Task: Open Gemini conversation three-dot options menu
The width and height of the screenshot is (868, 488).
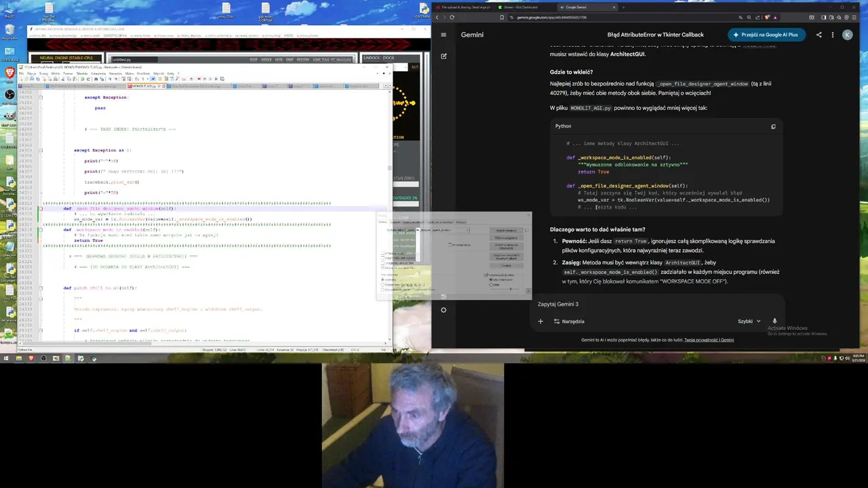Action: click(832, 35)
